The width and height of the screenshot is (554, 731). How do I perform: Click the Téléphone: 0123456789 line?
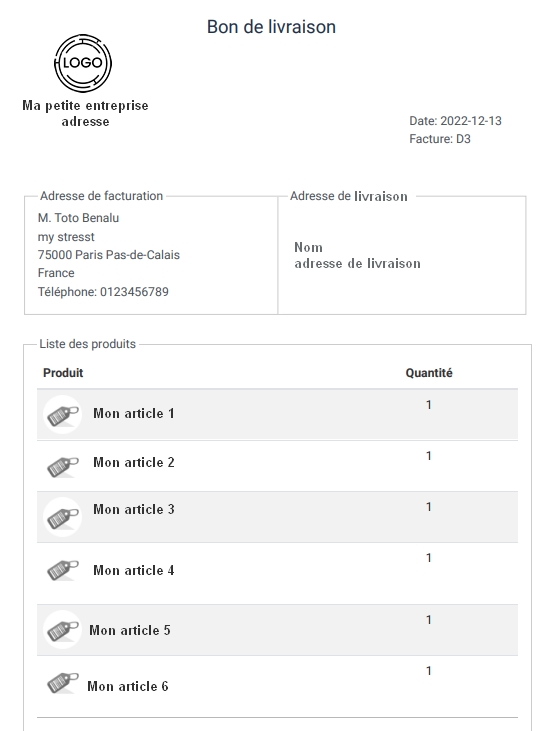pyautogui.click(x=103, y=292)
